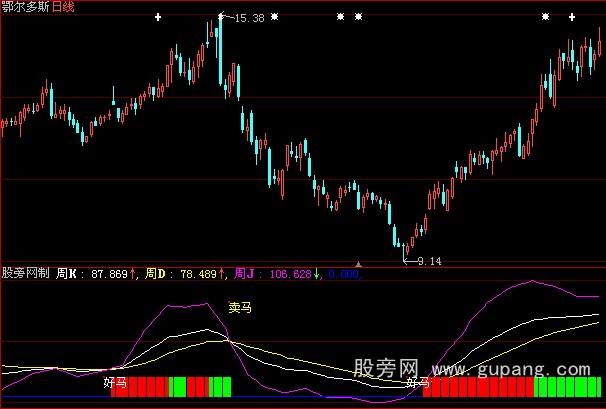Click the 好马 label beneath the 卖马 peak
The image size is (606, 409).
tap(115, 383)
